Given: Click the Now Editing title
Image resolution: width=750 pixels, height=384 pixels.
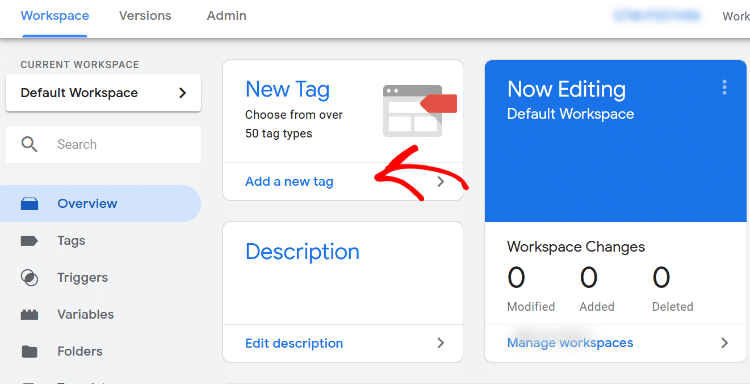Looking at the screenshot, I should point(566,89).
